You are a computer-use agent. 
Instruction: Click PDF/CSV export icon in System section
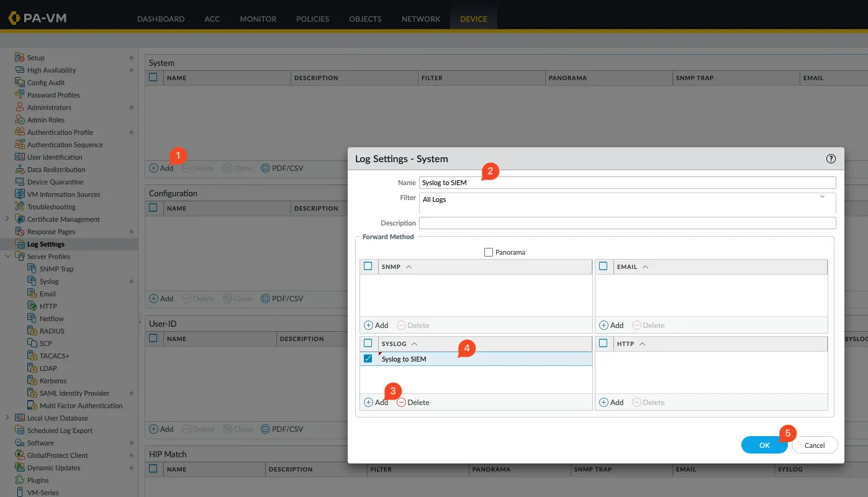coord(266,168)
